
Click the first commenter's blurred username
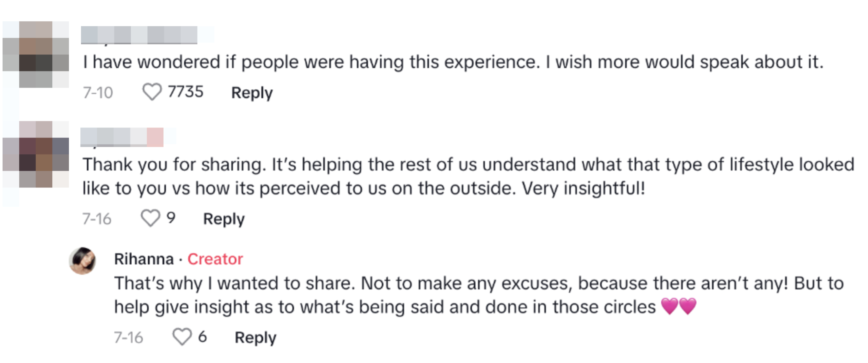point(139,35)
